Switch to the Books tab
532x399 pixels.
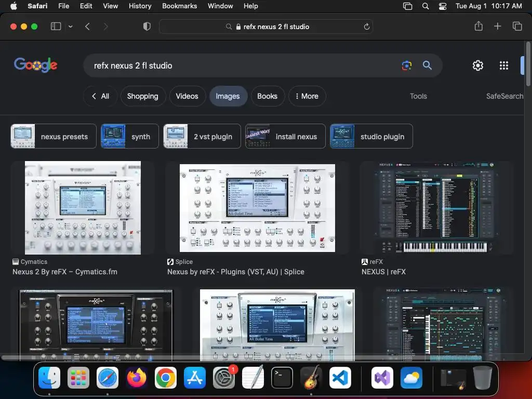tap(268, 96)
